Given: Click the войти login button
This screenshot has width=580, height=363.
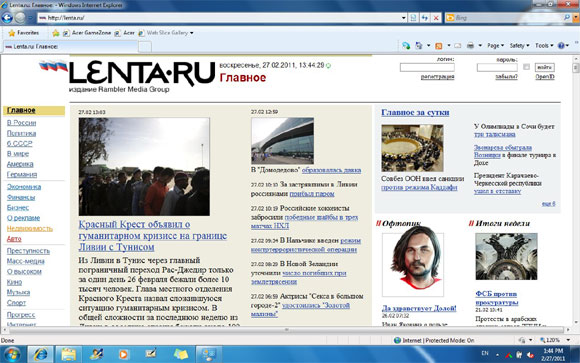Looking at the screenshot, I should tap(545, 67).
